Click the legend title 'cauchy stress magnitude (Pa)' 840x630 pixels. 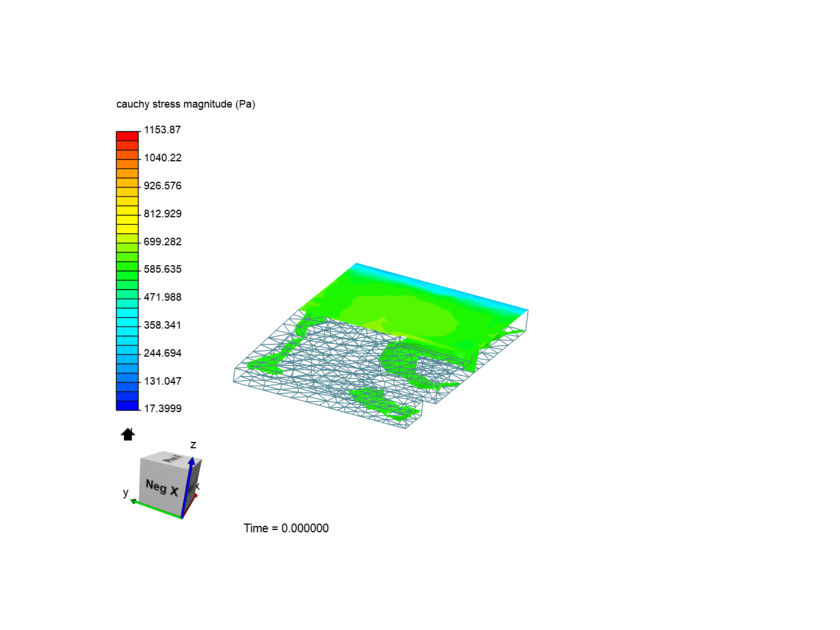(x=185, y=104)
